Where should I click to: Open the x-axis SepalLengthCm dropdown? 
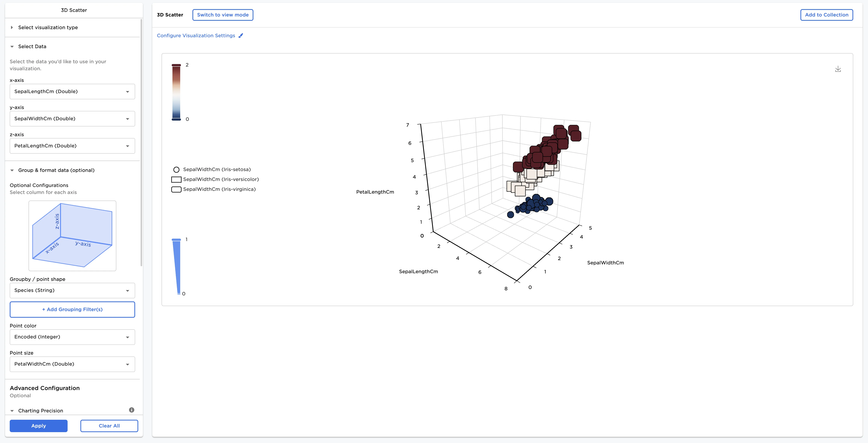click(x=72, y=92)
